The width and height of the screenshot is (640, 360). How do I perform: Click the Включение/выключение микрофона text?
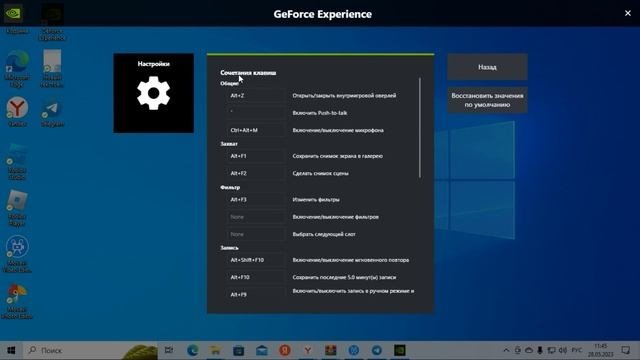point(338,130)
